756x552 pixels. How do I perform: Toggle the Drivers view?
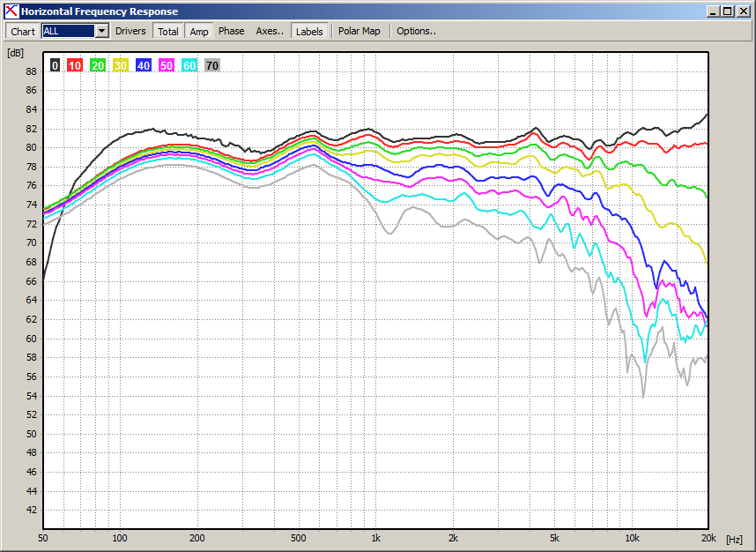[x=130, y=31]
